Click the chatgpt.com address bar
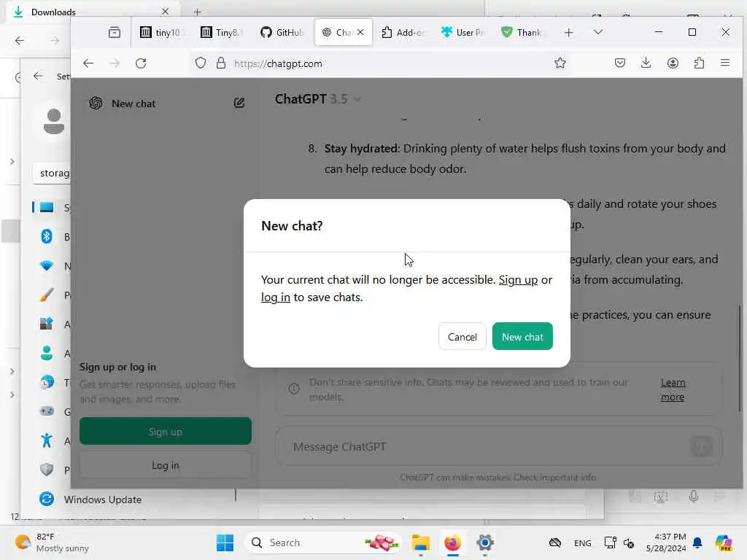 click(381, 63)
